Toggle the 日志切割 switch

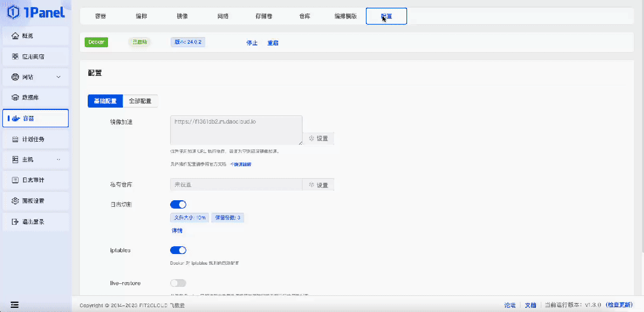(178, 204)
